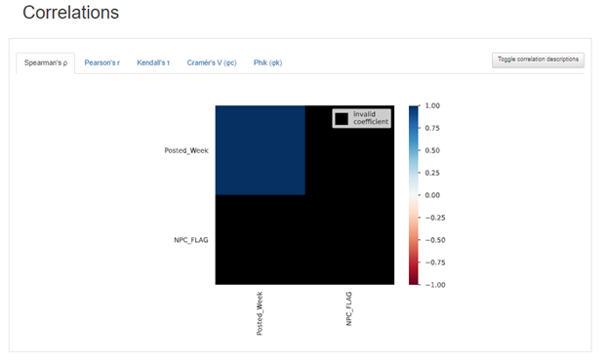Screen dimensions: 609x364
Task: Click the NPC_FLAG row label
Action: 191,240
